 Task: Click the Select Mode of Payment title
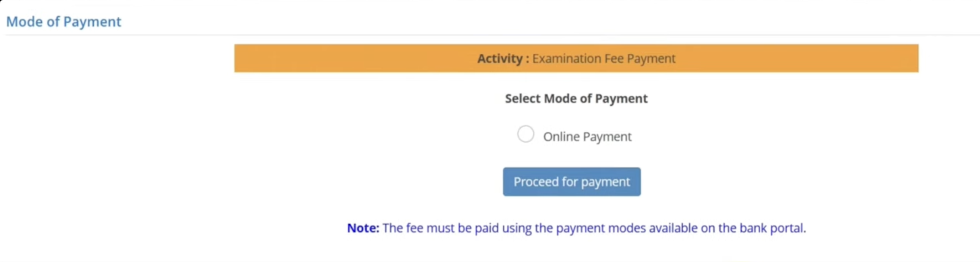pos(576,98)
